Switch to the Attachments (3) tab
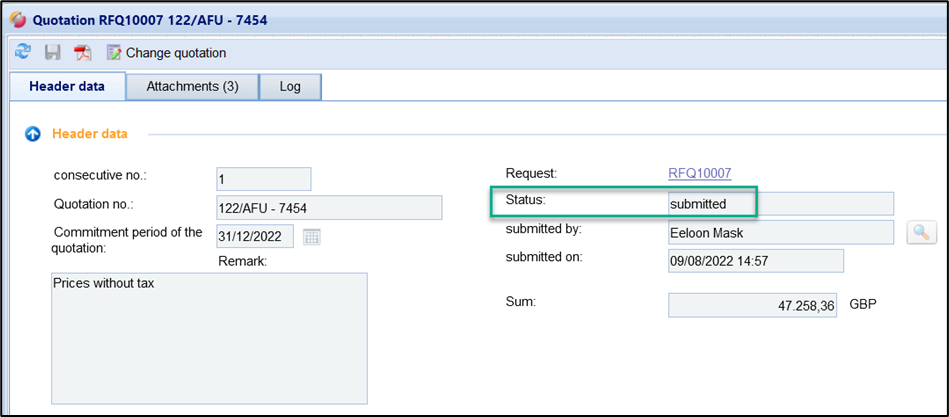This screenshot has width=949, height=417. click(192, 86)
